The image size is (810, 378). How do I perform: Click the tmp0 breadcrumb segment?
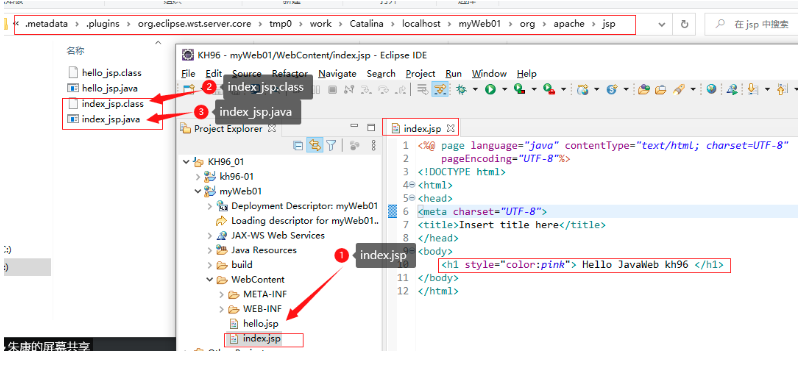tap(281, 24)
